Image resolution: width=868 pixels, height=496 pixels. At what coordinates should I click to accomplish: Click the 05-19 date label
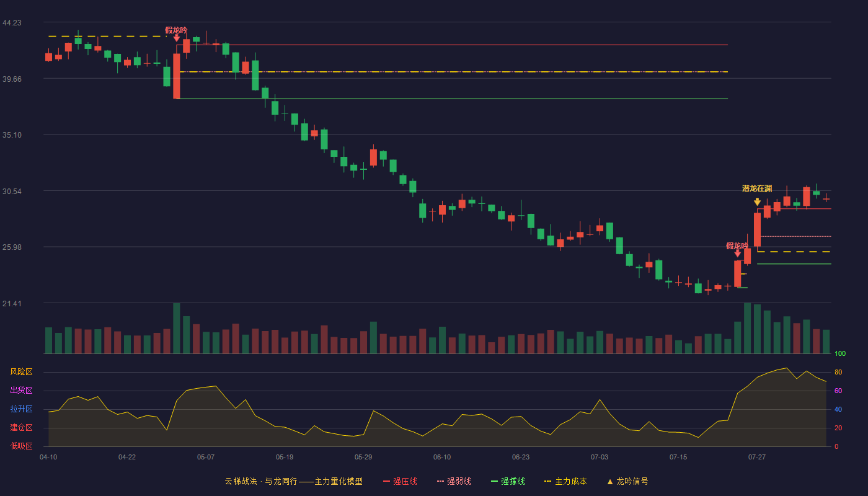click(285, 457)
